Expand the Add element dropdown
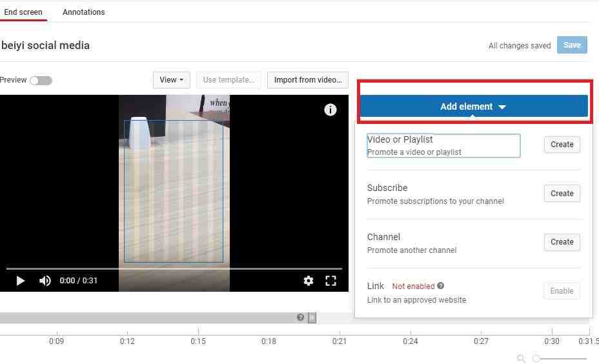This screenshot has height=364, width=599. pos(473,106)
